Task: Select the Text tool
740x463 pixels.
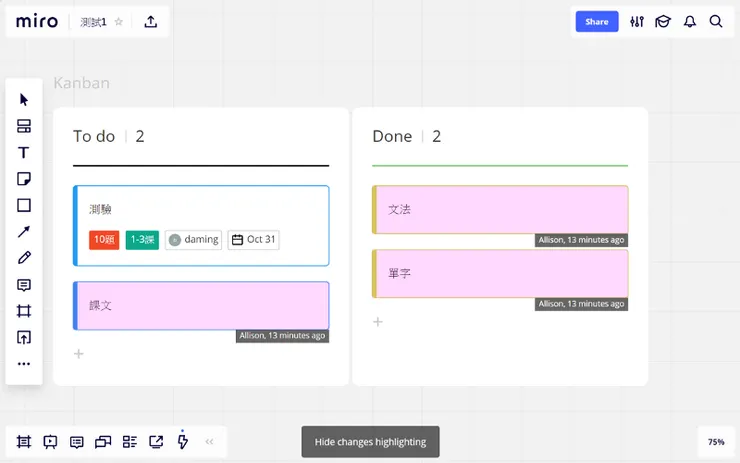Action: pos(24,153)
